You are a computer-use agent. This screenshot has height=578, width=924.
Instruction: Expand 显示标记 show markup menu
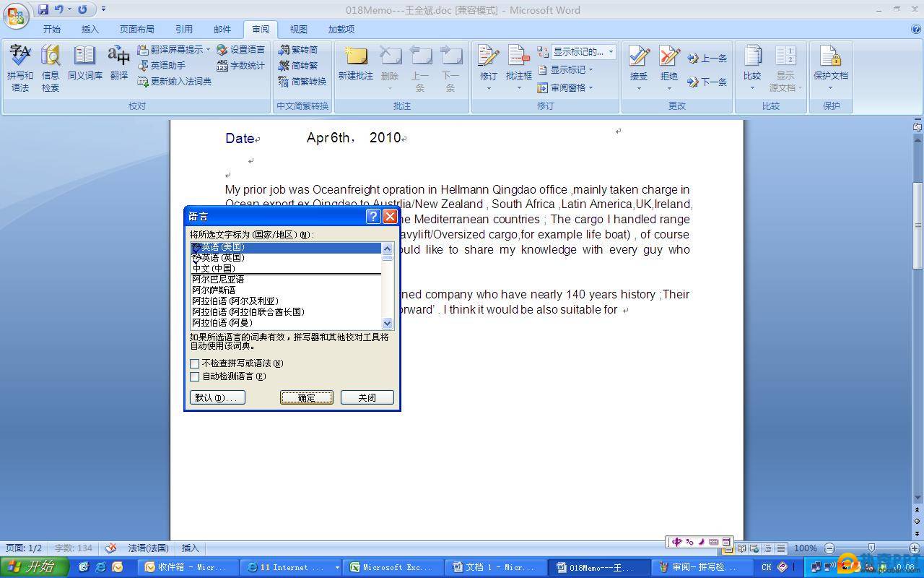coord(566,70)
